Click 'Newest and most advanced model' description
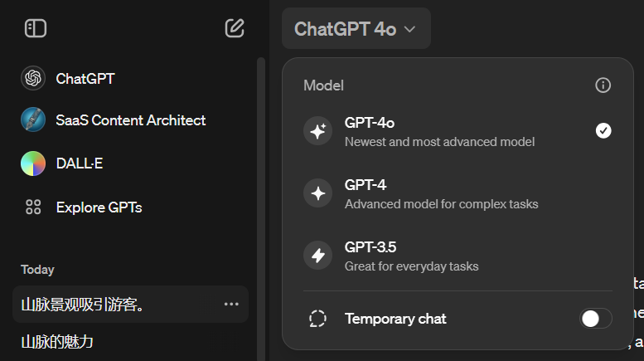The width and height of the screenshot is (644, 361). coord(439,142)
